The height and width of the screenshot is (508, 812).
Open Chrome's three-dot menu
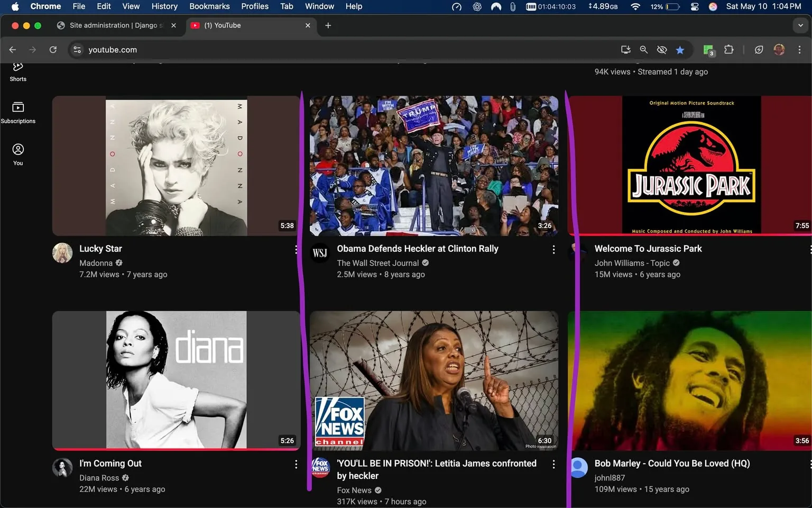coord(800,49)
